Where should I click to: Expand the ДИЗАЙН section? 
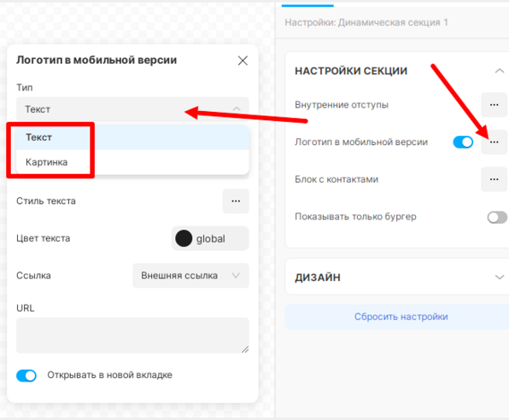click(x=500, y=277)
